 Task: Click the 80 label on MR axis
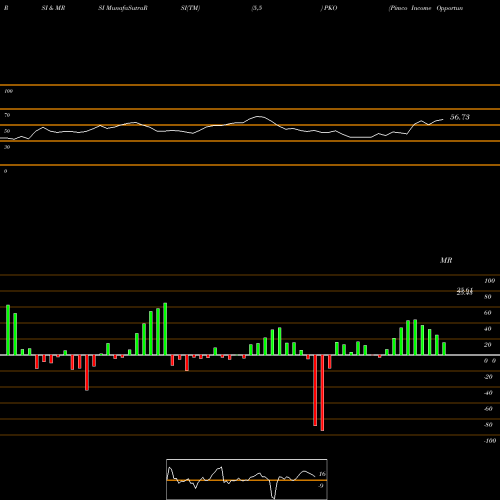click(x=488, y=297)
